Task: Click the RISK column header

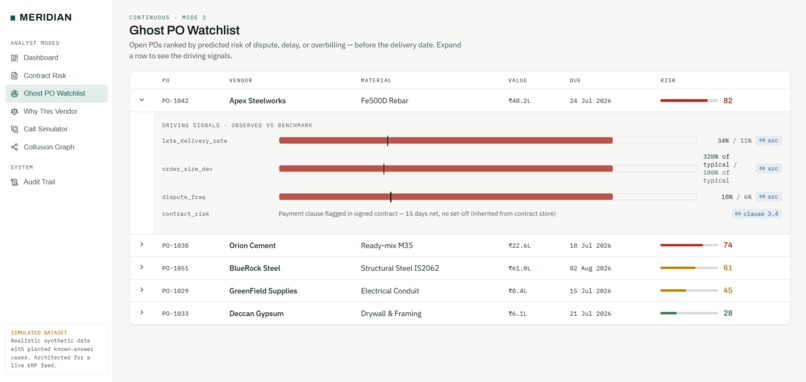Action: [668, 81]
